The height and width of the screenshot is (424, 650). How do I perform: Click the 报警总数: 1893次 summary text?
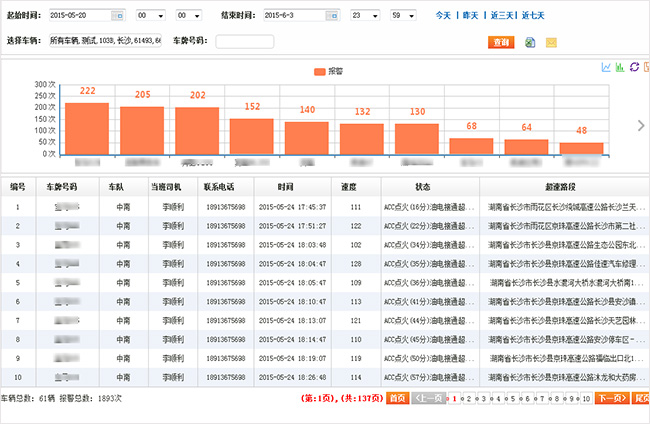click(90, 398)
